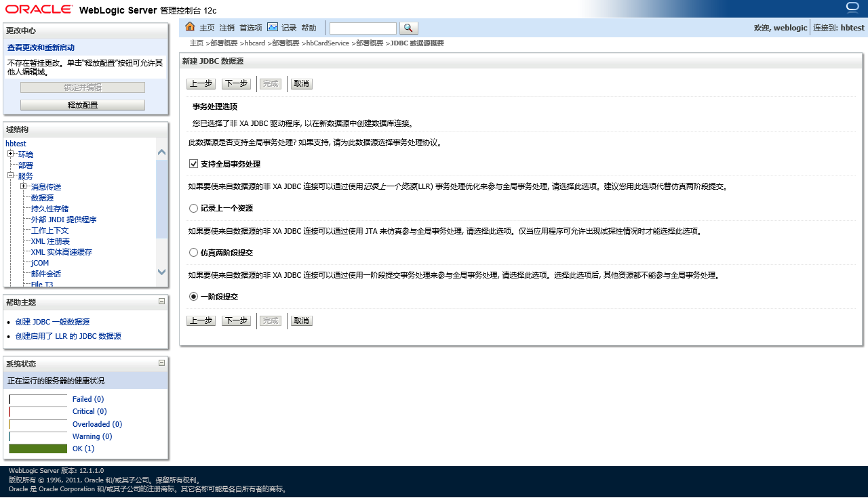
Task: Open 持久性存储 in domain tree
Action: coord(50,209)
